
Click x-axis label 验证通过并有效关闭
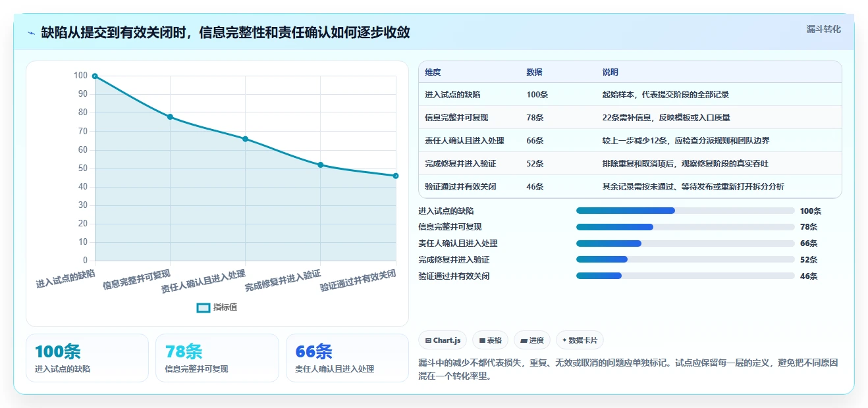tap(358, 281)
